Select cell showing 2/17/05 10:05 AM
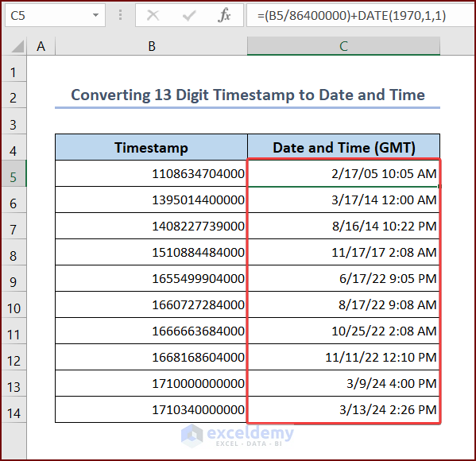476x461 pixels. coord(343,173)
